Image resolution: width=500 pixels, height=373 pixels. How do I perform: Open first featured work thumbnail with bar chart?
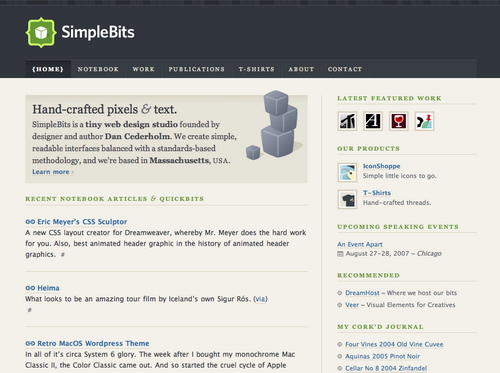(x=347, y=121)
